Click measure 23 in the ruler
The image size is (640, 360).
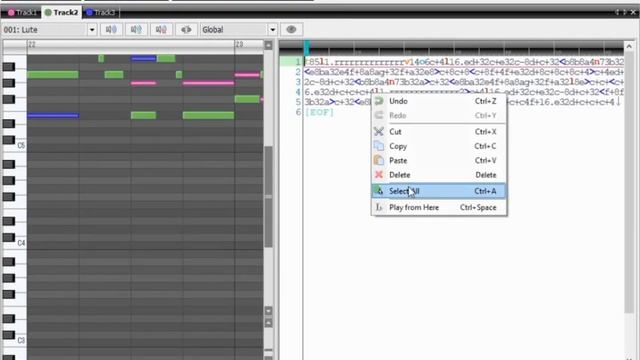(x=239, y=44)
